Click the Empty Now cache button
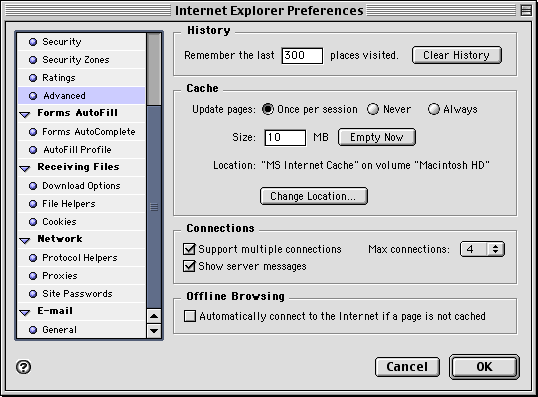The height and width of the screenshot is (397, 538). click(377, 137)
